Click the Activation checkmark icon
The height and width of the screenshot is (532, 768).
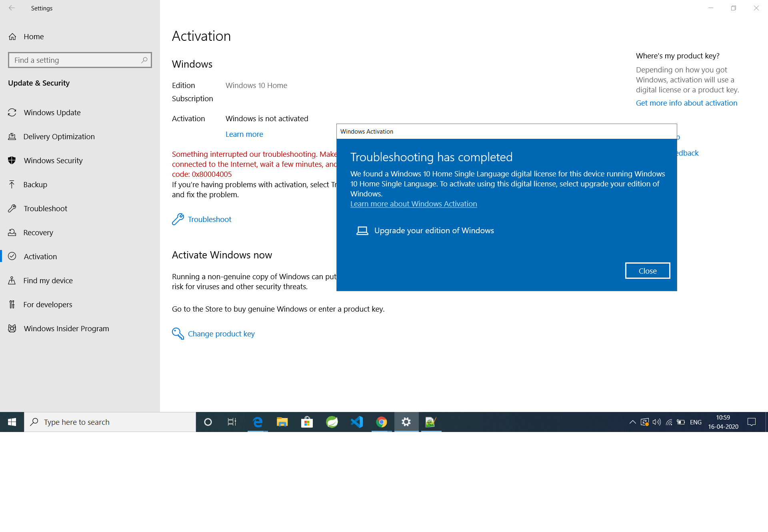(x=12, y=256)
